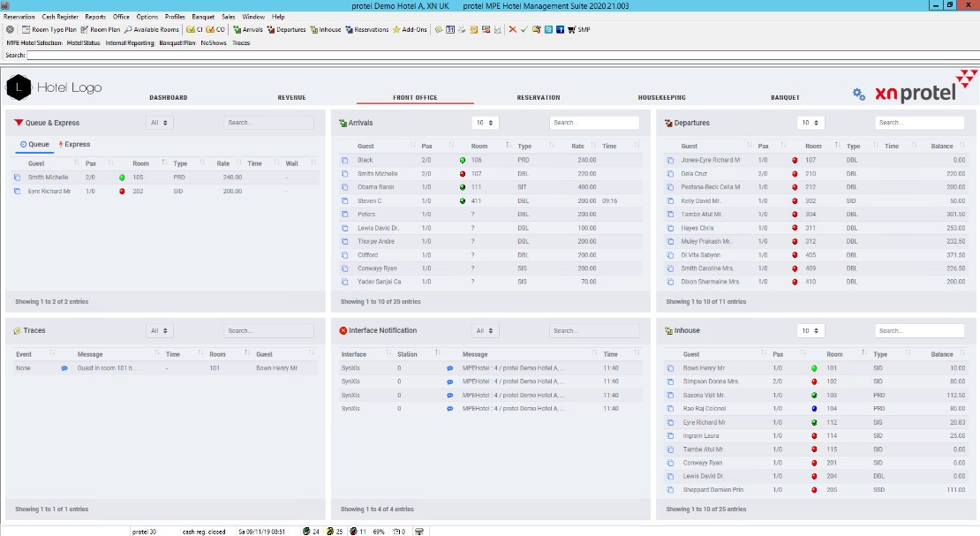Click the red X toolbar icon
Viewport: 980px width, 536px height.
click(512, 29)
